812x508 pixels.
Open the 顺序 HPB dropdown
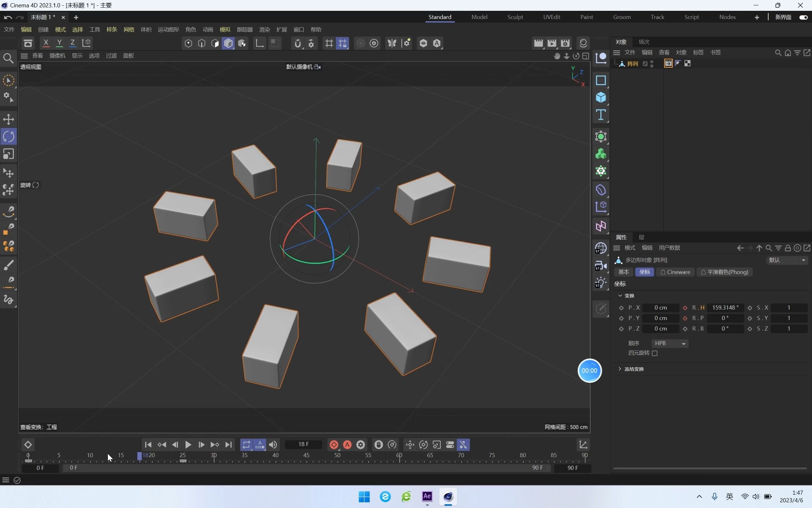click(669, 343)
